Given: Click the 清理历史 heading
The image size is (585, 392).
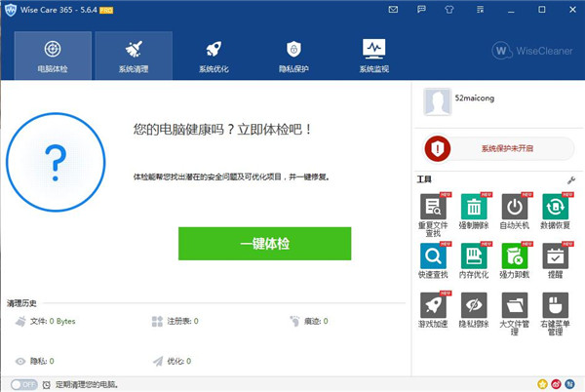Looking at the screenshot, I should point(21,303).
